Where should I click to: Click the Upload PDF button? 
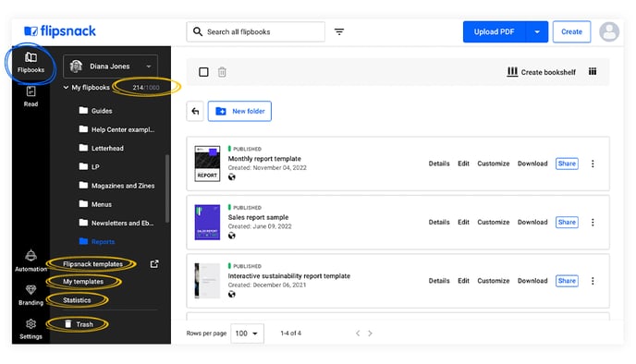(x=494, y=31)
